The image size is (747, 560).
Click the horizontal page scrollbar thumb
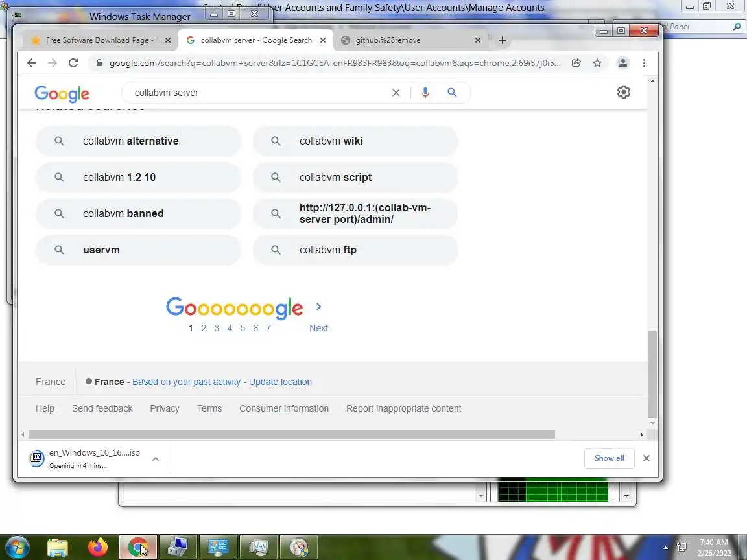[x=292, y=434]
